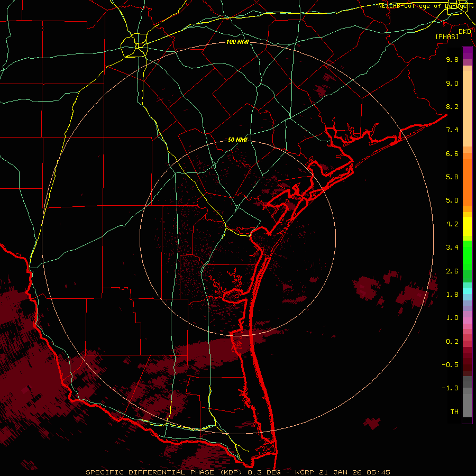This screenshot has width=476, height=476.
Task: Select the 8.2 scale label
Action: [x=452, y=106]
